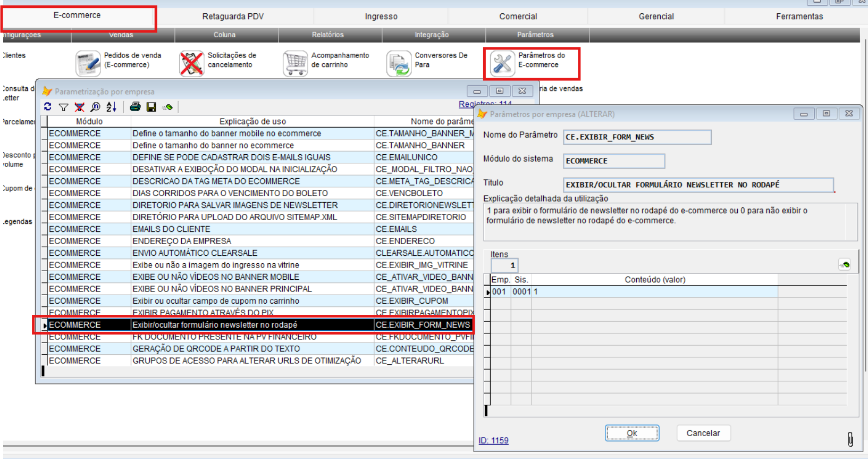Image resolution: width=868 pixels, height=459 pixels.
Task: Switch to the Retaguarda PDV tab
Action: tap(233, 16)
